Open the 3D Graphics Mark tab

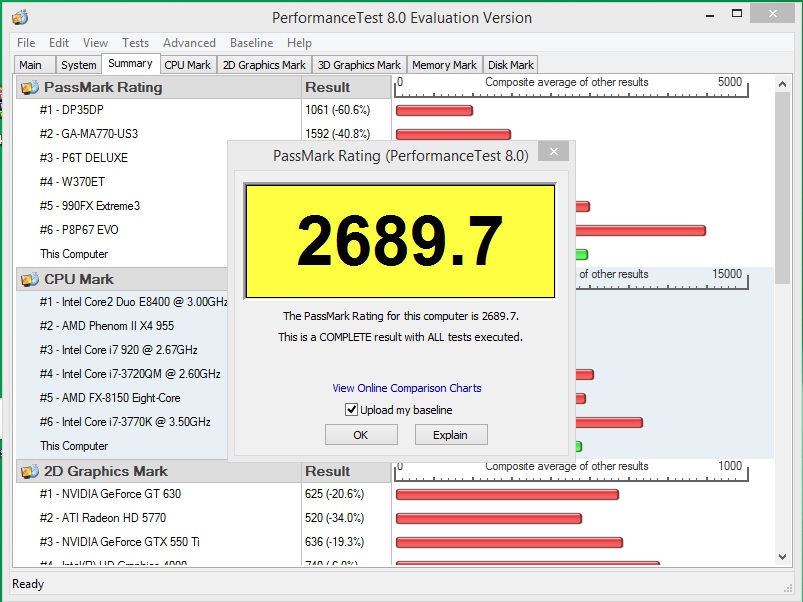[359, 65]
